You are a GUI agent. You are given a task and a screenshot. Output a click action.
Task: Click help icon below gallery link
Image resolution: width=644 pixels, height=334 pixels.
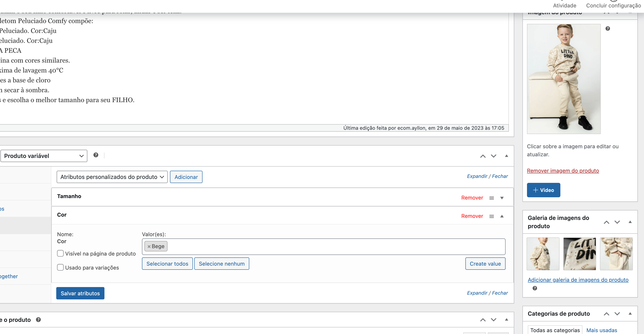click(x=535, y=288)
